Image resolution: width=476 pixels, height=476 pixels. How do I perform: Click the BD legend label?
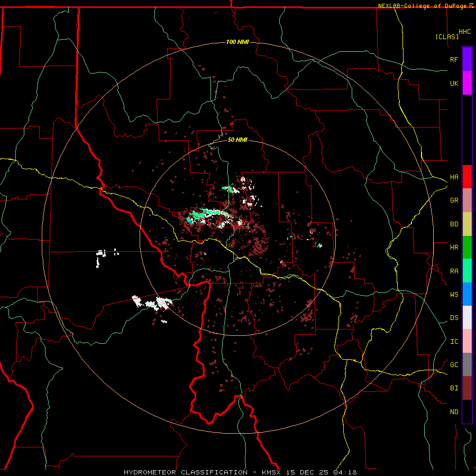point(454,224)
